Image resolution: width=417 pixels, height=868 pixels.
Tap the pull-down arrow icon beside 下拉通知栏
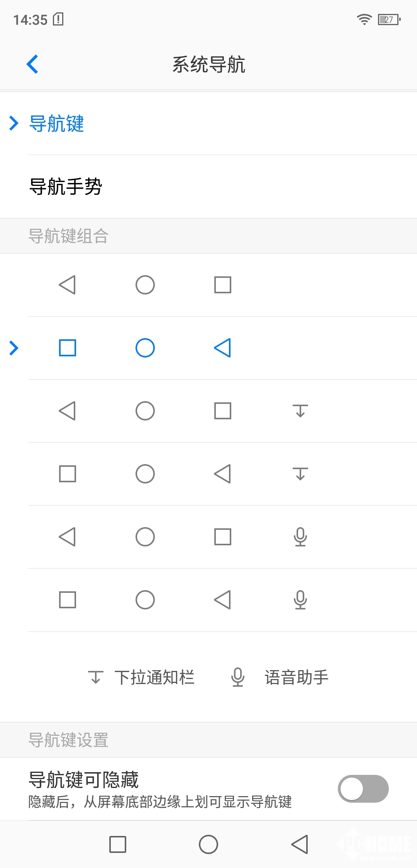pos(96,677)
